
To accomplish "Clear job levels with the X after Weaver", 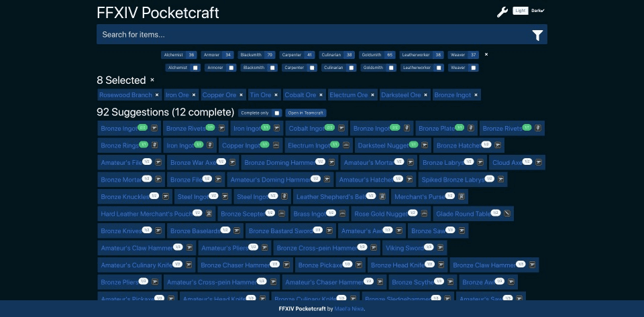I will point(486,54).
